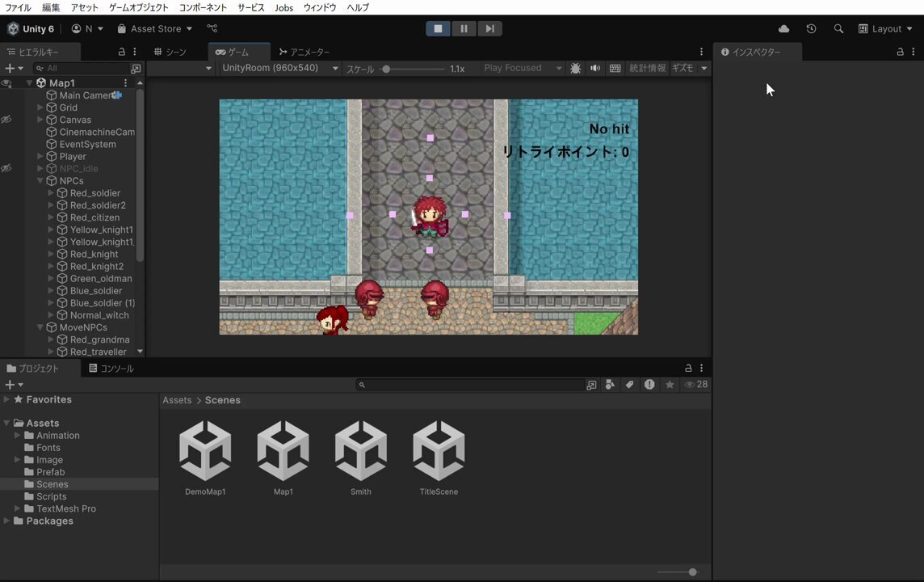Click the Unity 6 logo button
The width and height of the screenshot is (924, 582).
(x=31, y=29)
